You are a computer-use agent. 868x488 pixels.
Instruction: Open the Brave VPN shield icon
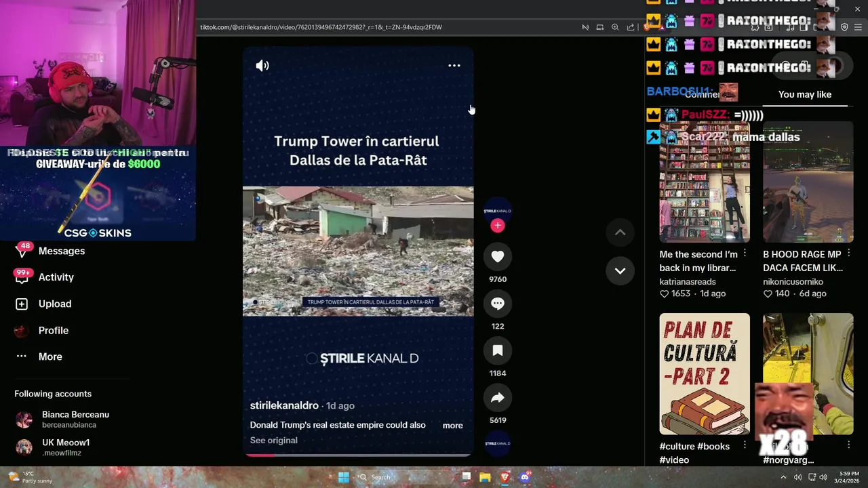tap(844, 27)
